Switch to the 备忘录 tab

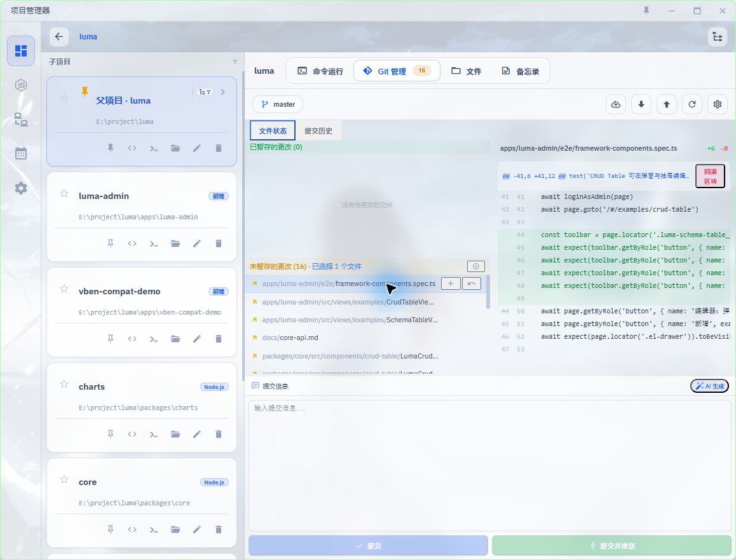coord(521,71)
